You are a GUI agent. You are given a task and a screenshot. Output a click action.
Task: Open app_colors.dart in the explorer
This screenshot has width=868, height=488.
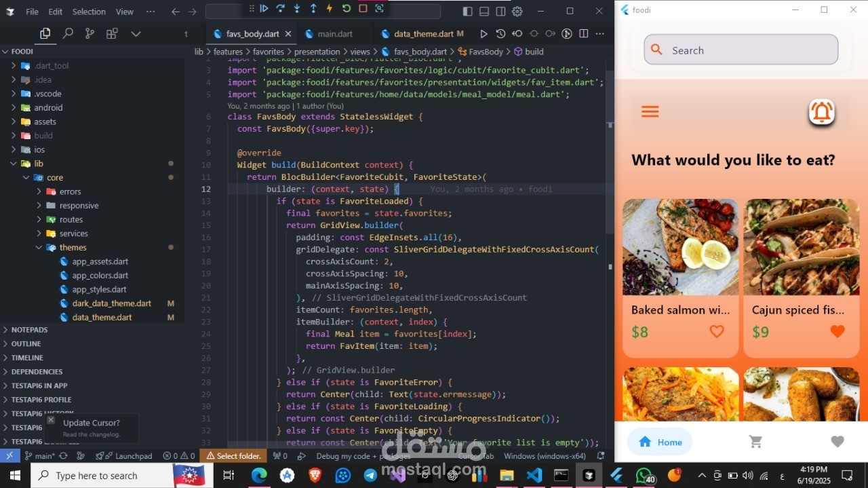[x=100, y=276]
